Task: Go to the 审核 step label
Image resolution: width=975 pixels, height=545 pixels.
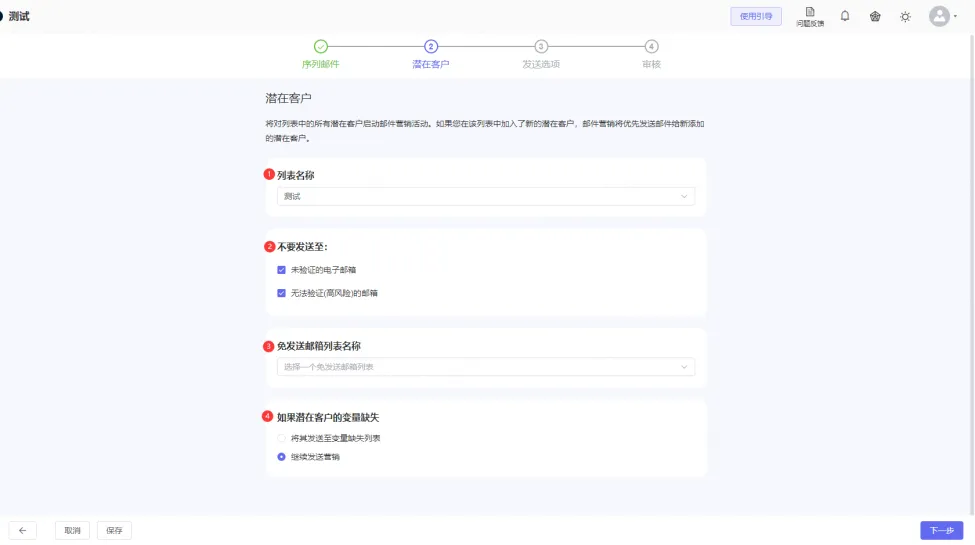Action: click(651, 64)
